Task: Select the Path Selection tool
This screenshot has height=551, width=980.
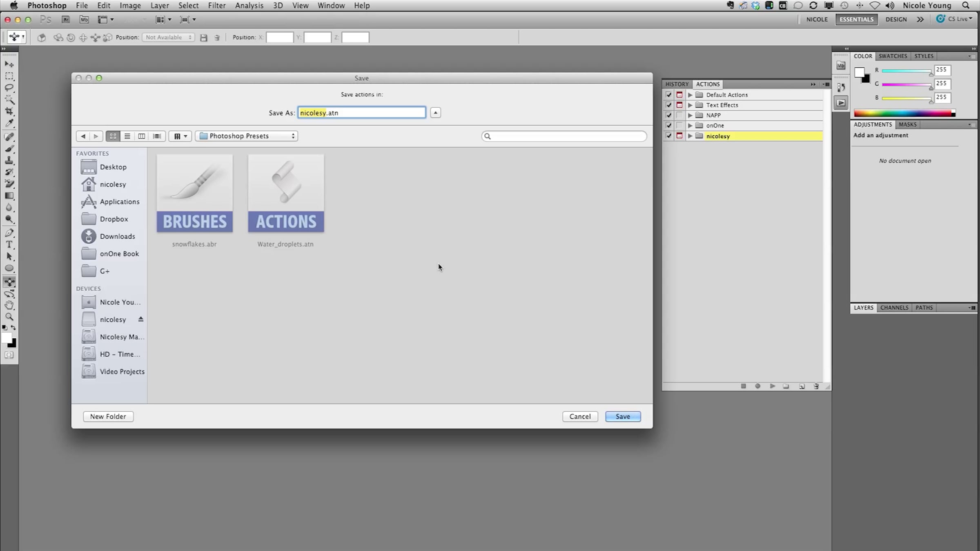Action: click(9, 257)
